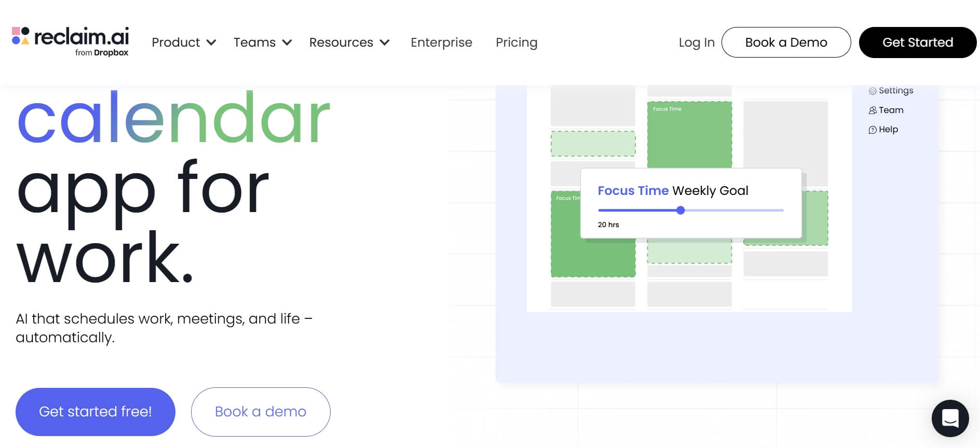980x448 pixels.
Task: Expand the Teams dropdown menu
Action: click(262, 43)
